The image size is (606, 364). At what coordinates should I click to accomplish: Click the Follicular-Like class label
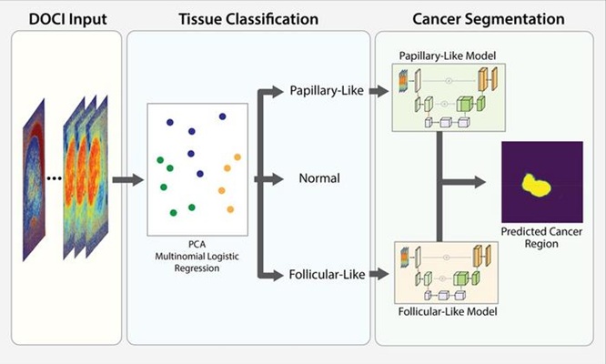pyautogui.click(x=326, y=270)
